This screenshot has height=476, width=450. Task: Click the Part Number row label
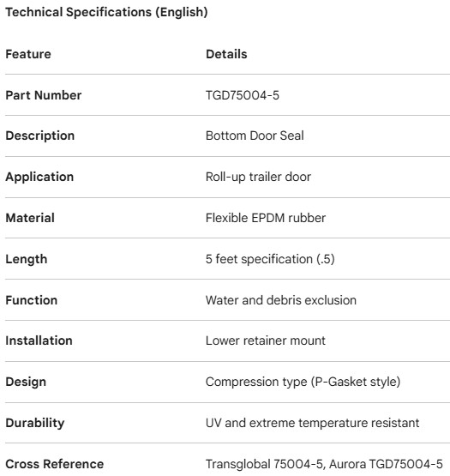[44, 95]
